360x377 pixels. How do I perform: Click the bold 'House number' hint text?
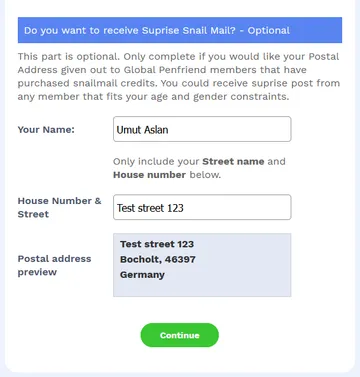(149, 175)
